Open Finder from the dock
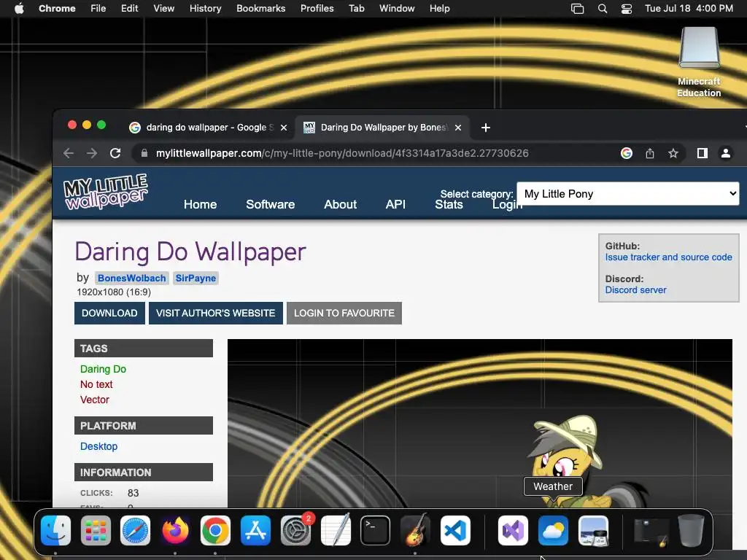The height and width of the screenshot is (560, 747). pyautogui.click(x=55, y=531)
